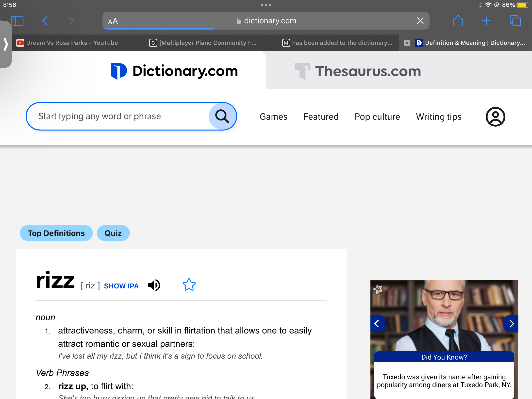Jump to Top Definitions
The width and height of the screenshot is (532, 399).
(x=56, y=233)
